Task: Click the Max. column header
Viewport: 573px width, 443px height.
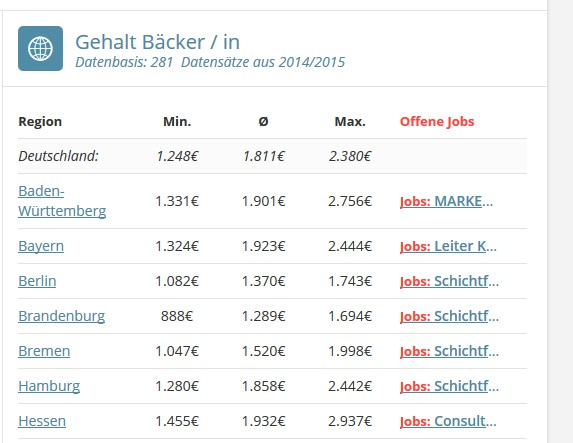Action: pos(350,121)
